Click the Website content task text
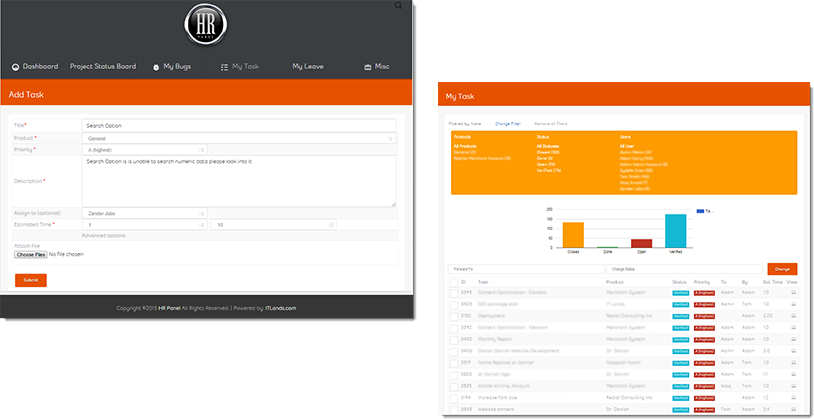This screenshot has width=814, height=419. [x=495, y=409]
